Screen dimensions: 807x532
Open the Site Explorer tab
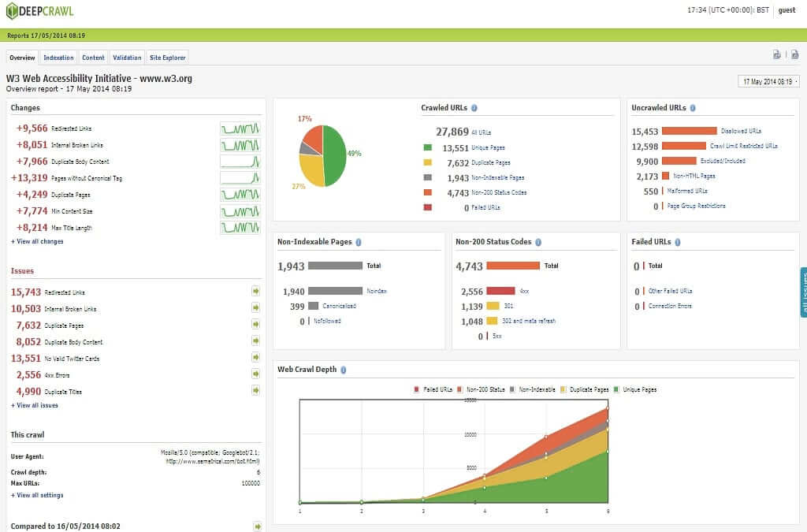[x=166, y=58]
